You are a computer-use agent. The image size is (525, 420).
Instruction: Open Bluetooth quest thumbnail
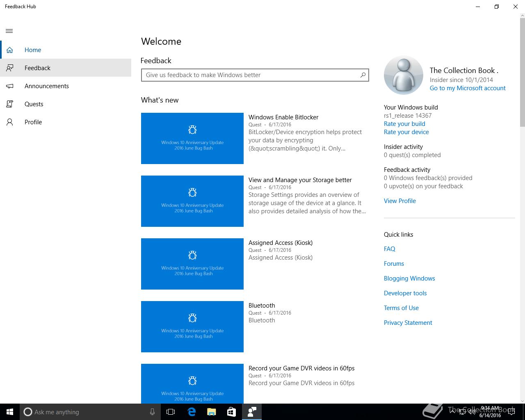pos(192,327)
